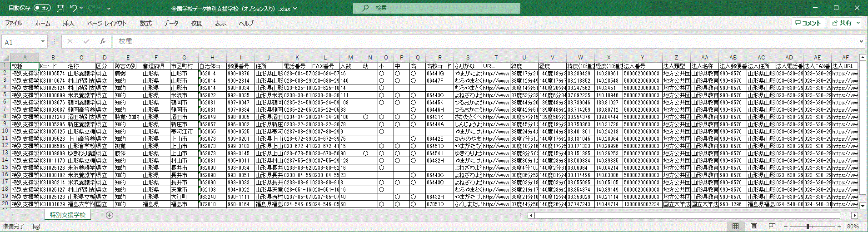Image resolution: width=868 pixels, height=232 pixels.
Task: Click the macro record icon in status bar
Action: tap(36, 227)
